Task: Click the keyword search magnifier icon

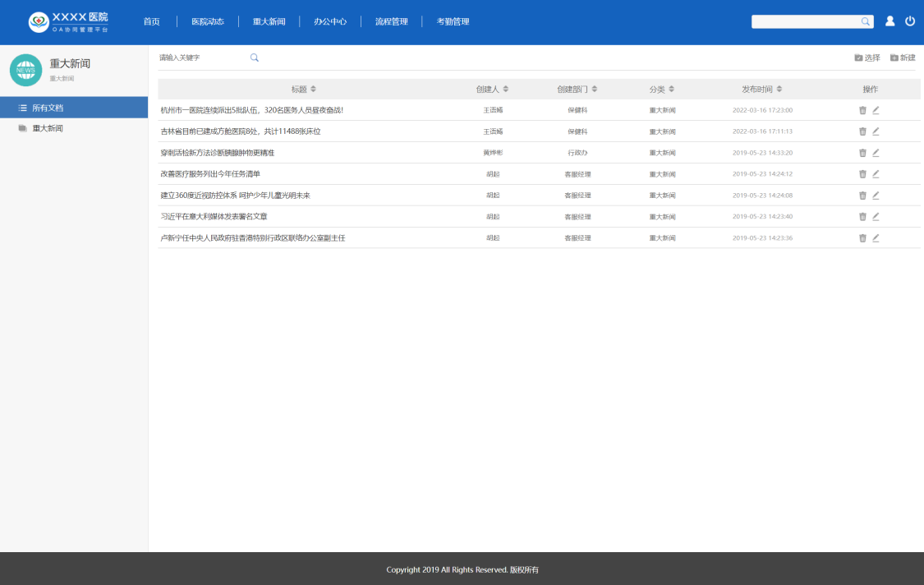Action: pyautogui.click(x=255, y=58)
